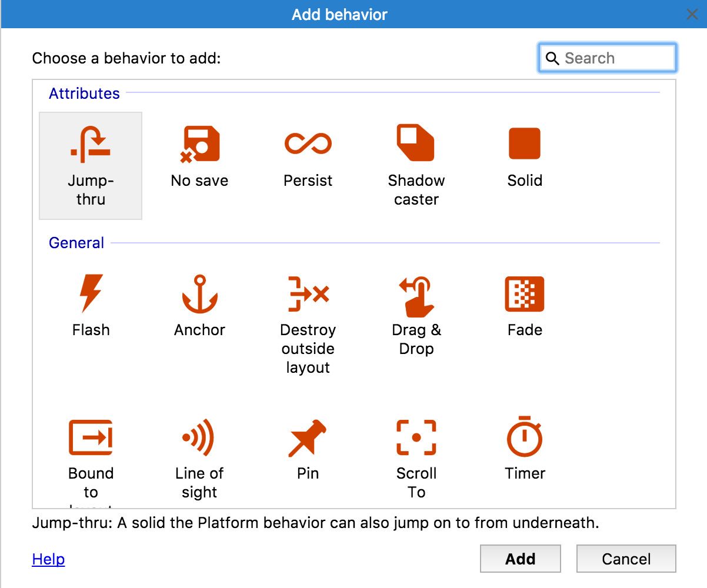
Task: Select the Flash lightning icon
Action: (91, 293)
